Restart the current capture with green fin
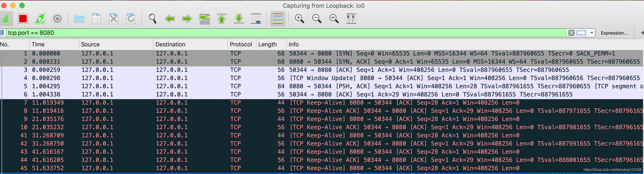This screenshot has width=644, height=174. (40, 19)
